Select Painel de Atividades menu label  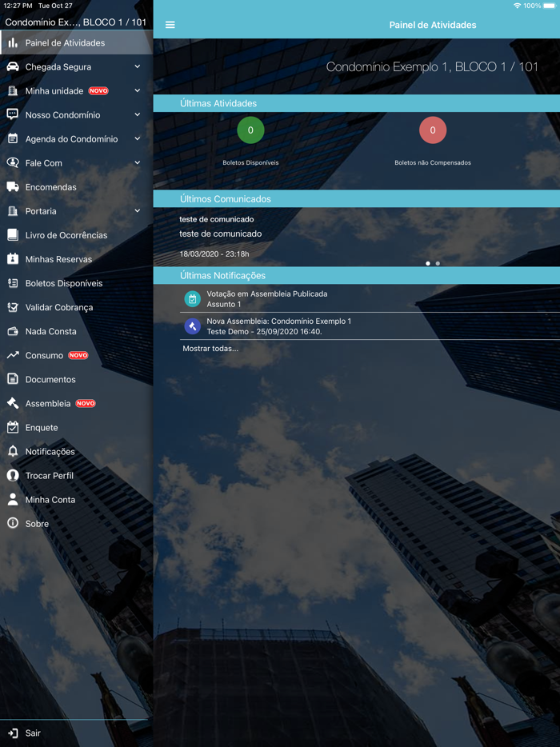(66, 43)
